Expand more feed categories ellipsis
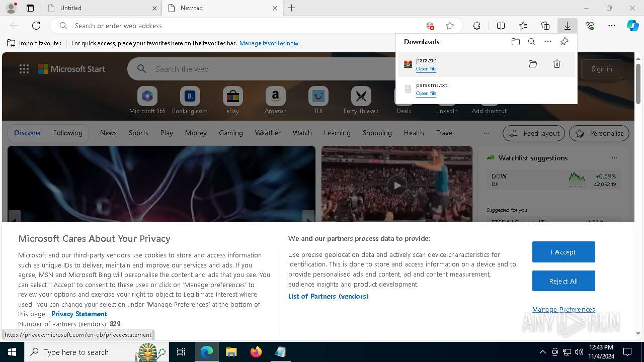 click(486, 133)
